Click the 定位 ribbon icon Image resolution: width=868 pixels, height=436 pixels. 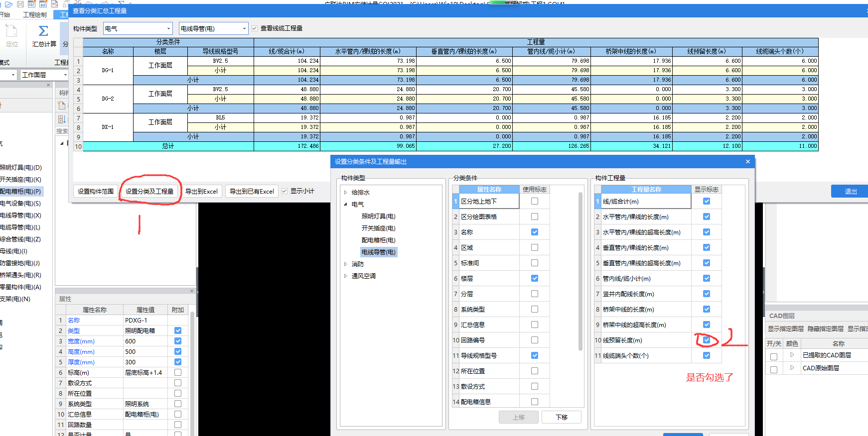pos(11,36)
